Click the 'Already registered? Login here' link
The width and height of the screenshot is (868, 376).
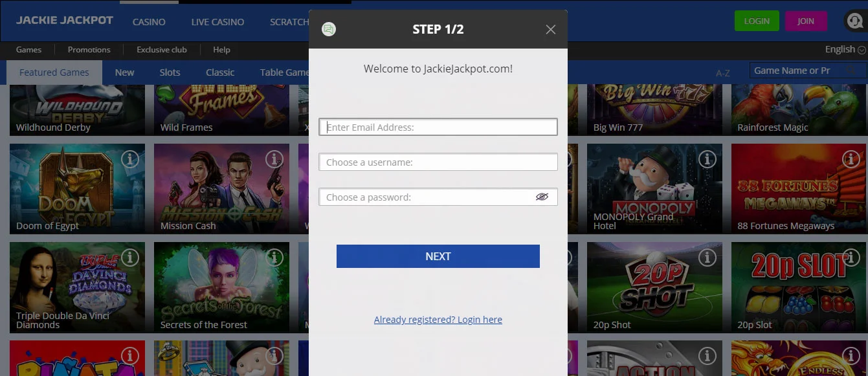pyautogui.click(x=438, y=319)
